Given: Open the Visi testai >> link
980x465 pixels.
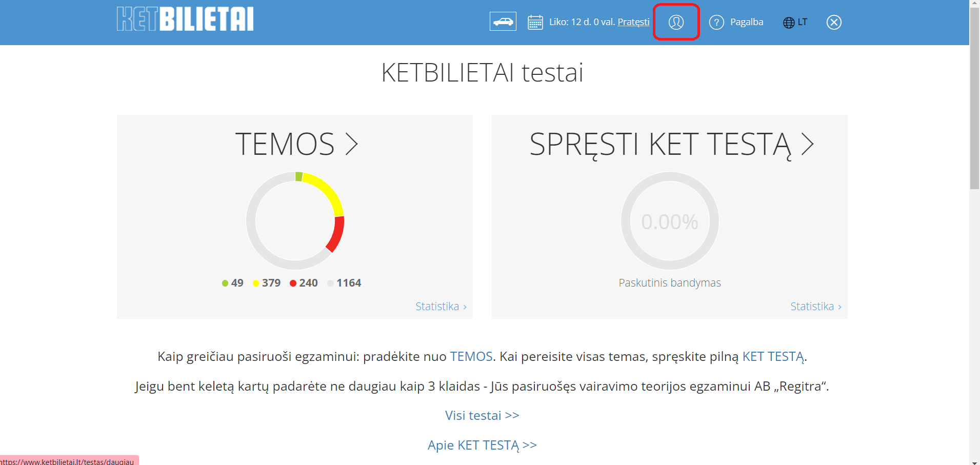Looking at the screenshot, I should 482,415.
